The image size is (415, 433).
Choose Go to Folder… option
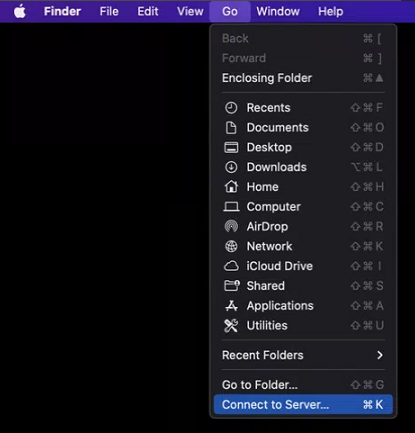303,385
